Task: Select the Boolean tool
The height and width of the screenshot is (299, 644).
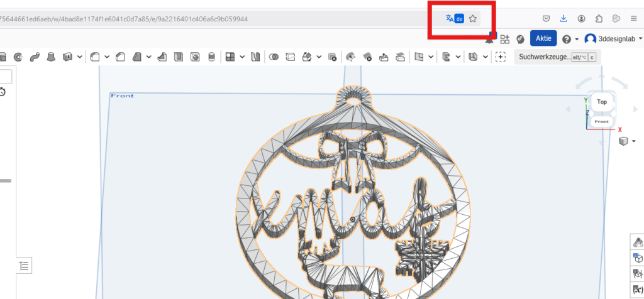Action: pyautogui.click(x=274, y=57)
